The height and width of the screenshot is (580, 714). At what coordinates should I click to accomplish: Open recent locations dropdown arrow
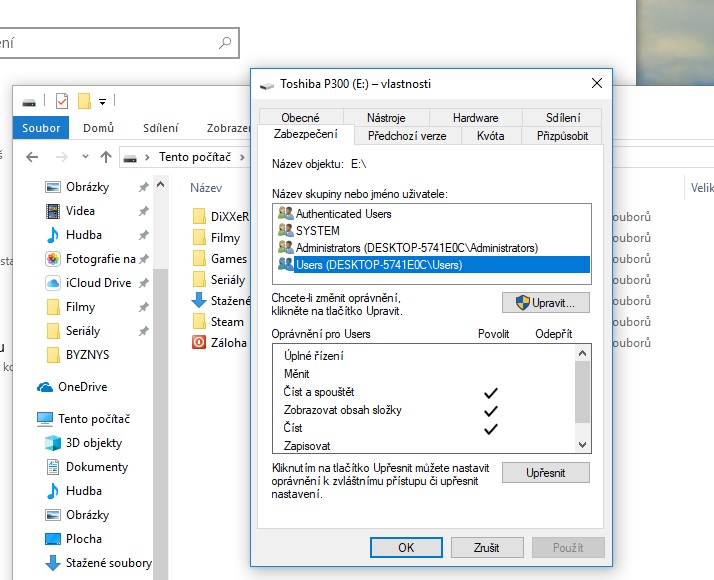coord(85,157)
